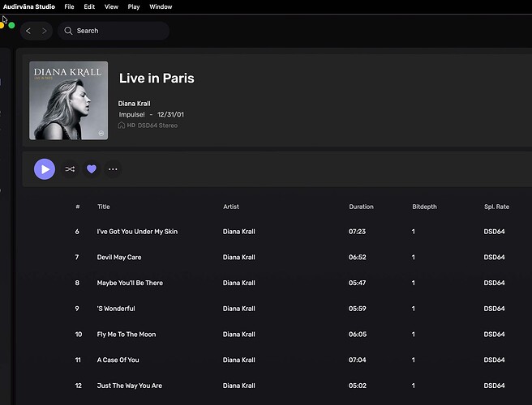Screen dimensions: 532x405
Task: Open the Live in Paris album cover
Action: pyautogui.click(x=68, y=100)
